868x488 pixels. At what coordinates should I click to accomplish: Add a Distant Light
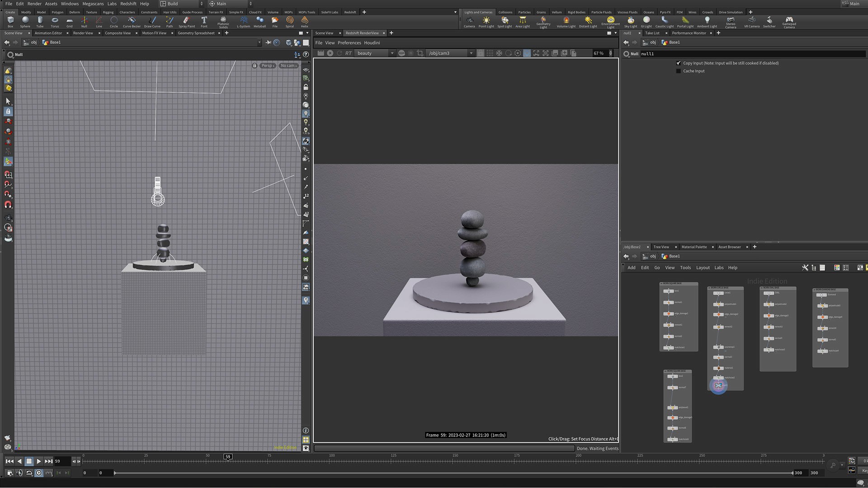tap(588, 22)
